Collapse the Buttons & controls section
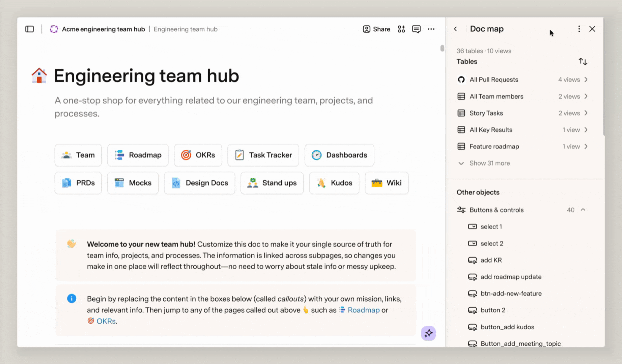Screen dimensions: 622x364 coord(583,210)
